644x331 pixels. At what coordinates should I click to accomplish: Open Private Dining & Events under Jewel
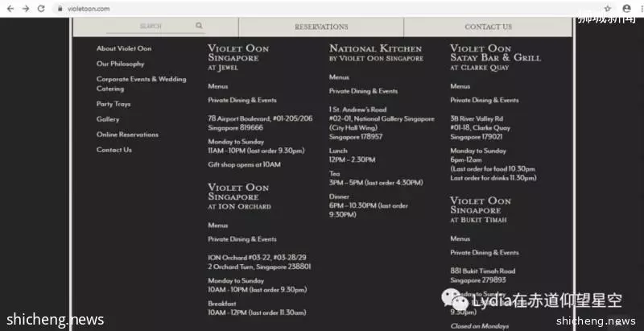click(242, 100)
